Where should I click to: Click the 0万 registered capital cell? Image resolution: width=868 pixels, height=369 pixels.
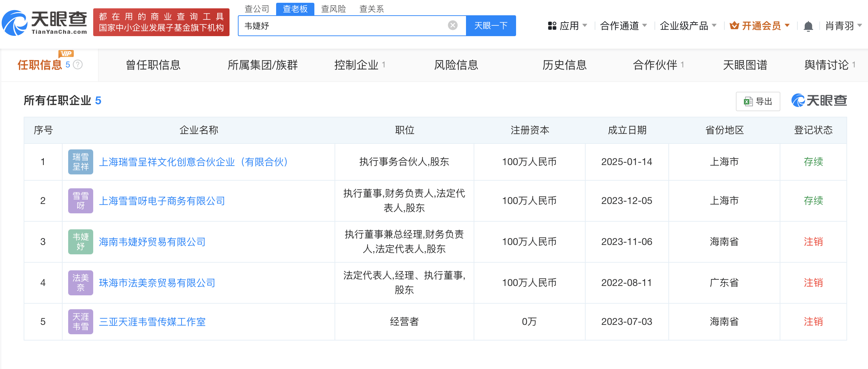pyautogui.click(x=529, y=322)
